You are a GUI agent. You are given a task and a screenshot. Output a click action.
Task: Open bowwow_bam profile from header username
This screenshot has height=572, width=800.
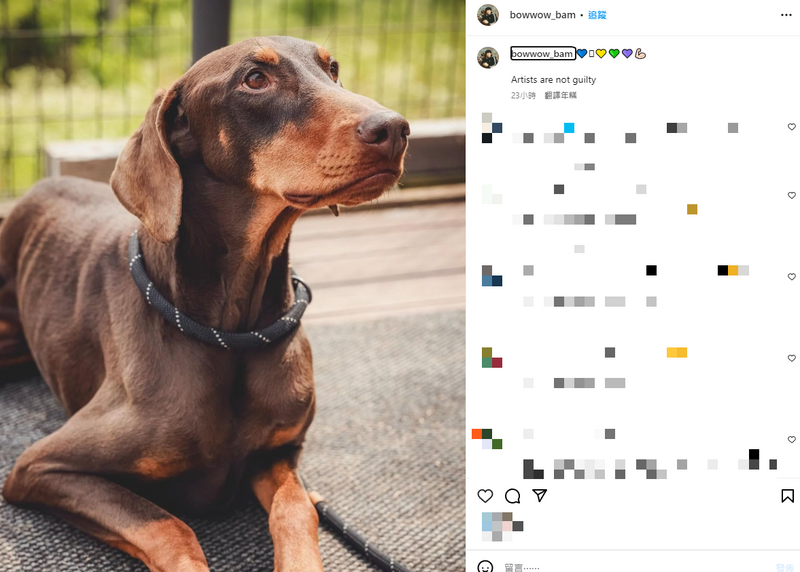click(542, 15)
